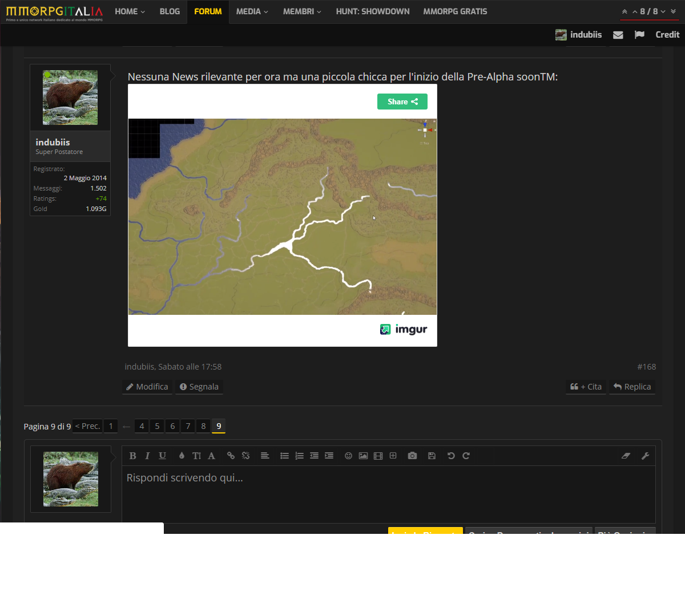This screenshot has height=616, width=685.
Task: Click the undo arrow in editor
Action: [x=451, y=456]
